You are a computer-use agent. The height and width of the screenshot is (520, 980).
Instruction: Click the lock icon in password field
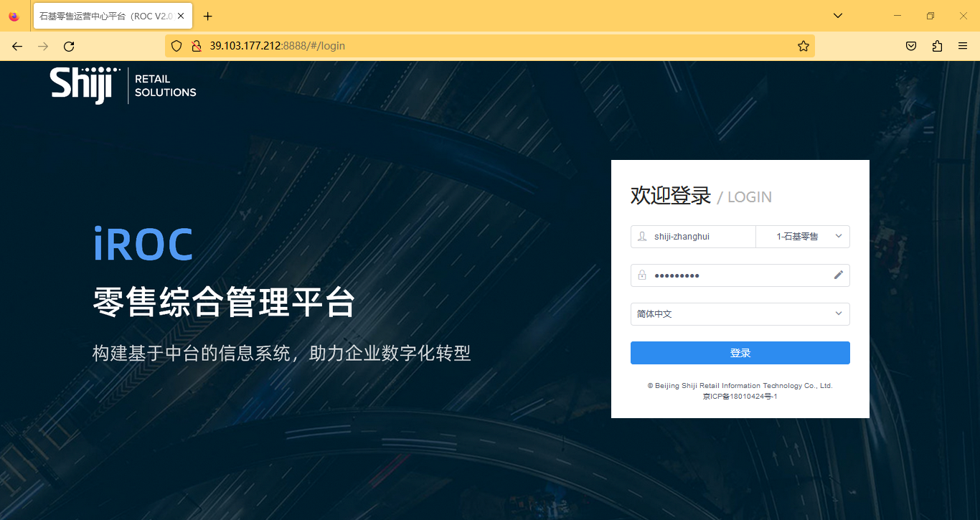pyautogui.click(x=642, y=275)
